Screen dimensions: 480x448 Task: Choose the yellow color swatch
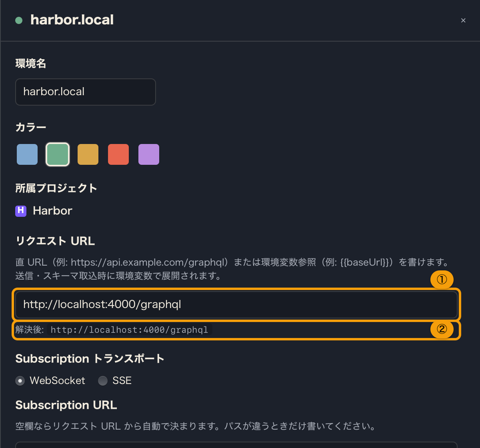pos(88,154)
